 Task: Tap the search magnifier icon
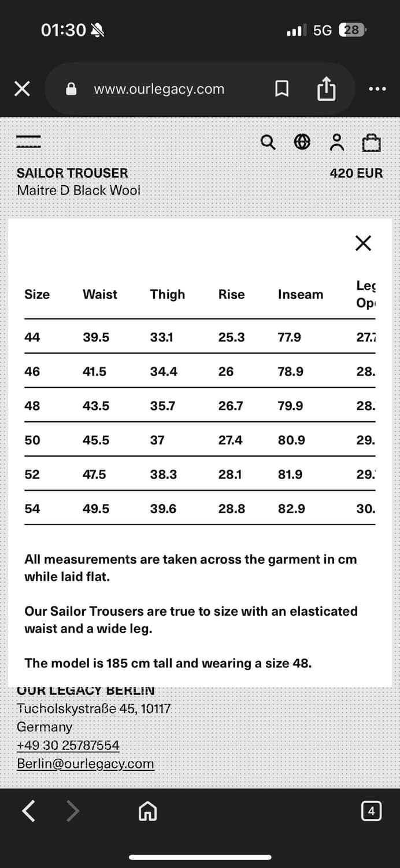coord(268,142)
